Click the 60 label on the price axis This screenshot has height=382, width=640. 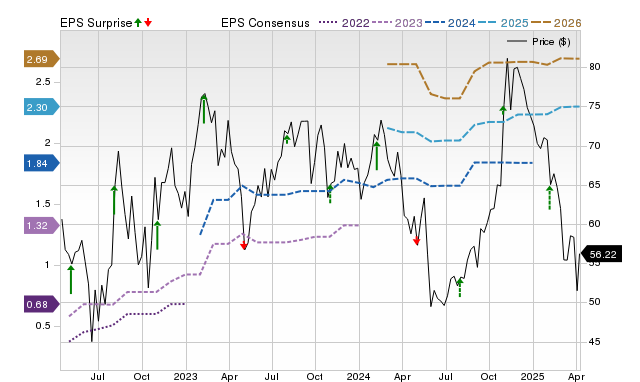point(595,224)
